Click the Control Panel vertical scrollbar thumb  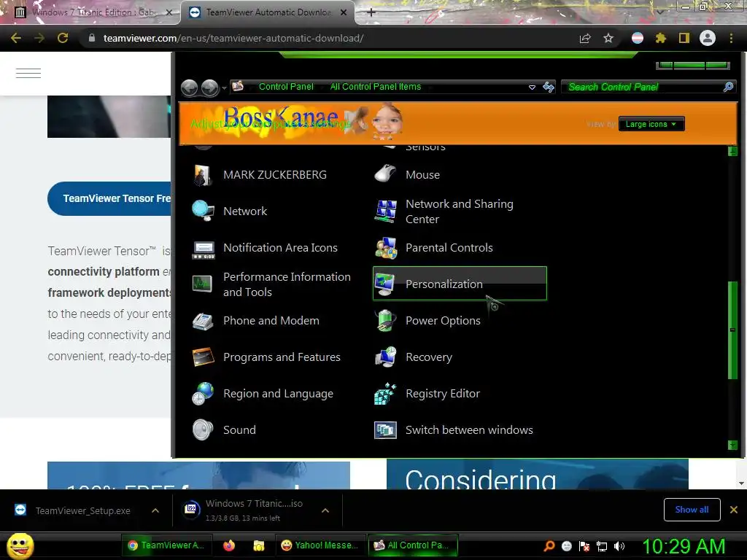click(x=732, y=330)
